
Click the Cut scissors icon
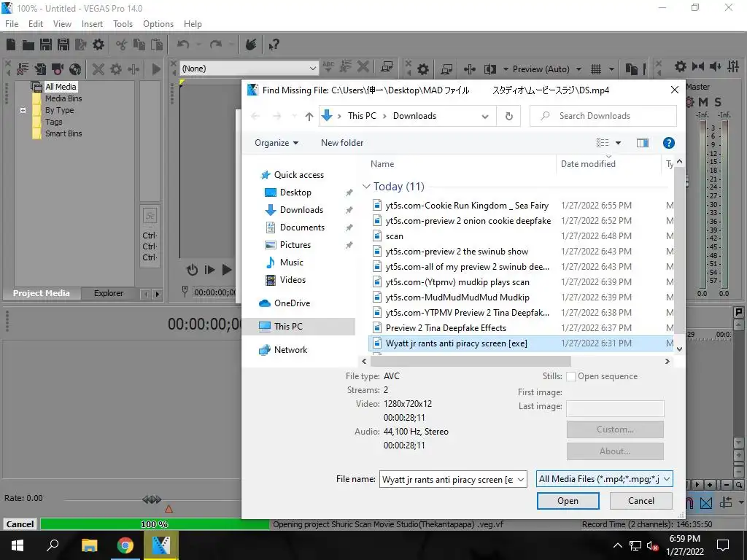tap(122, 44)
